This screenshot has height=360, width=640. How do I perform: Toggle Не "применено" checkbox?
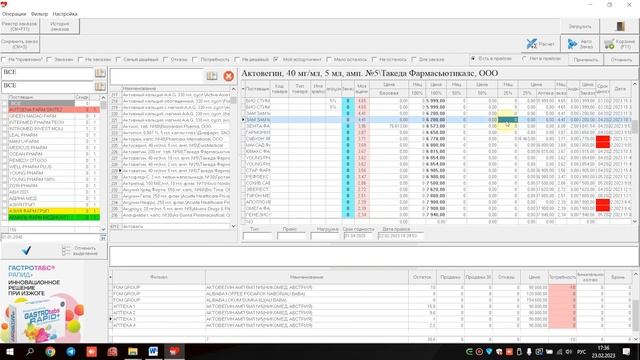click(x=4, y=60)
